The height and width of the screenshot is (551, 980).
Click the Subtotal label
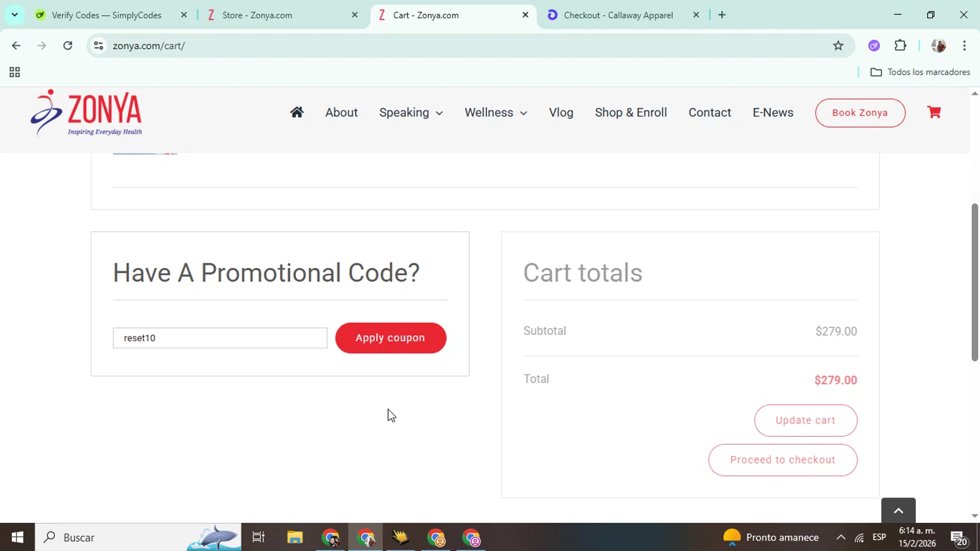[545, 331]
